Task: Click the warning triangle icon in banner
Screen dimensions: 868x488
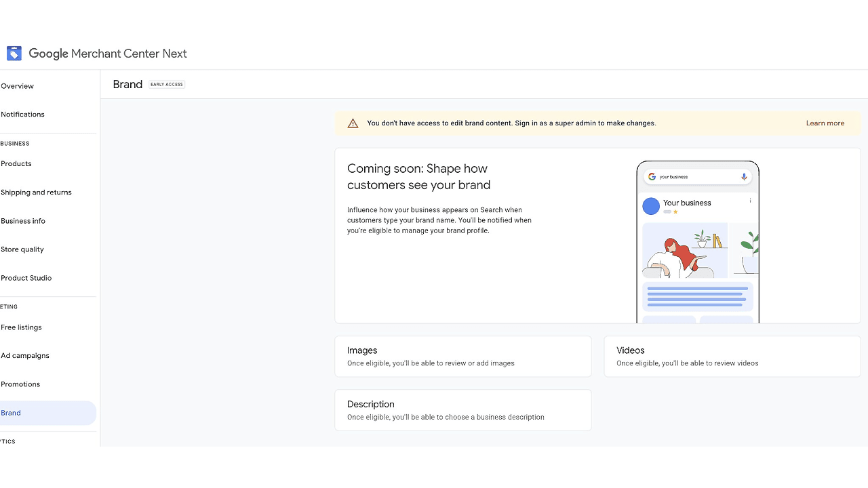Action: (353, 123)
